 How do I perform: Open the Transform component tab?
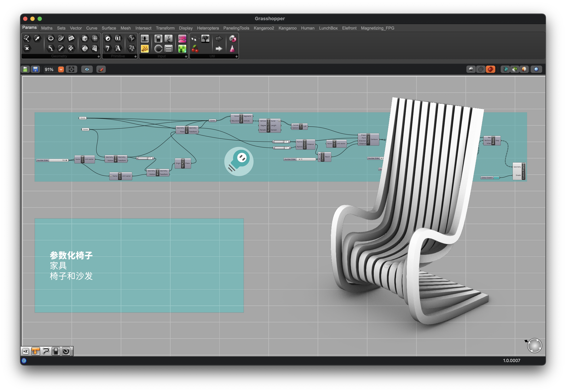click(x=165, y=28)
